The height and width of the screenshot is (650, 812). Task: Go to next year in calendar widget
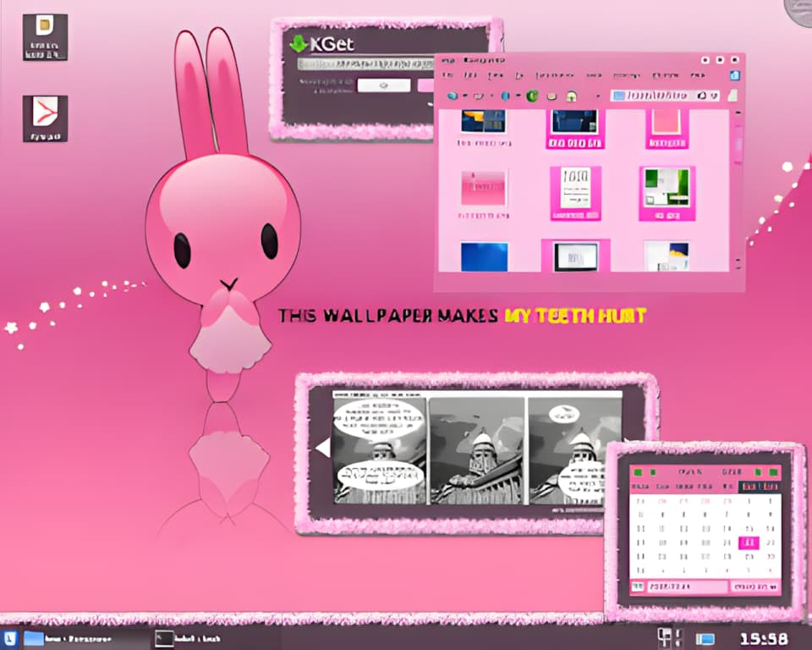tap(773, 472)
